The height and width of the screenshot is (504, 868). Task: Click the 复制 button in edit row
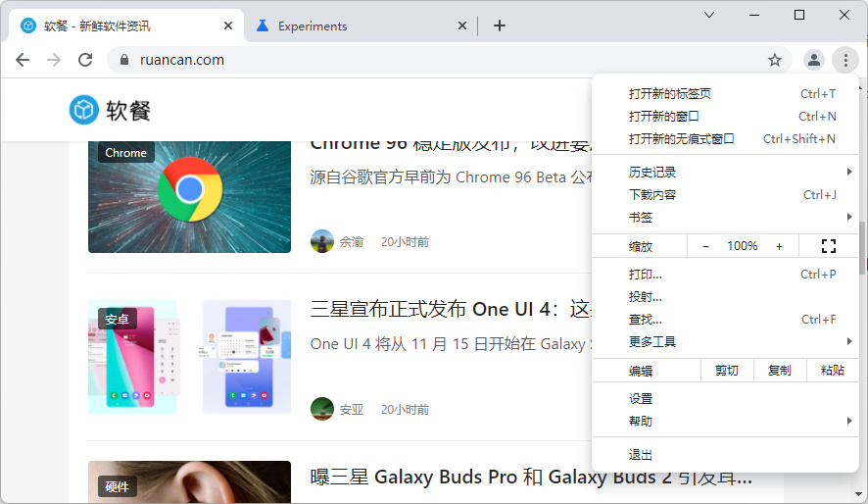pyautogui.click(x=780, y=371)
